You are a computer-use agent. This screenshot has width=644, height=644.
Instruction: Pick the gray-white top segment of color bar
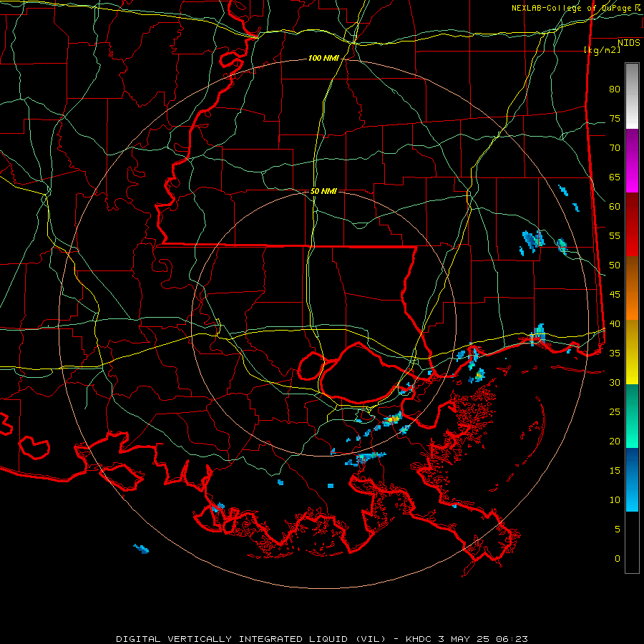632,96
